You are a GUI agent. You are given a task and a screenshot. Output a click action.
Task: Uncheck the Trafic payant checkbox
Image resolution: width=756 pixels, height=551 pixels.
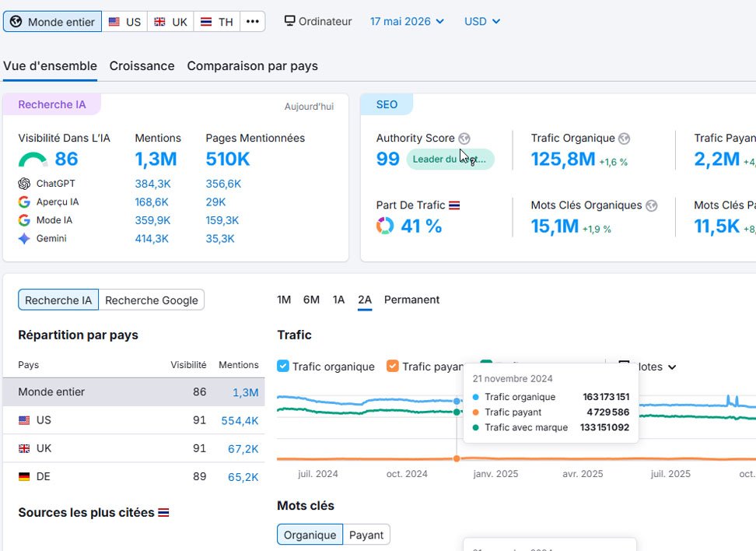point(393,367)
